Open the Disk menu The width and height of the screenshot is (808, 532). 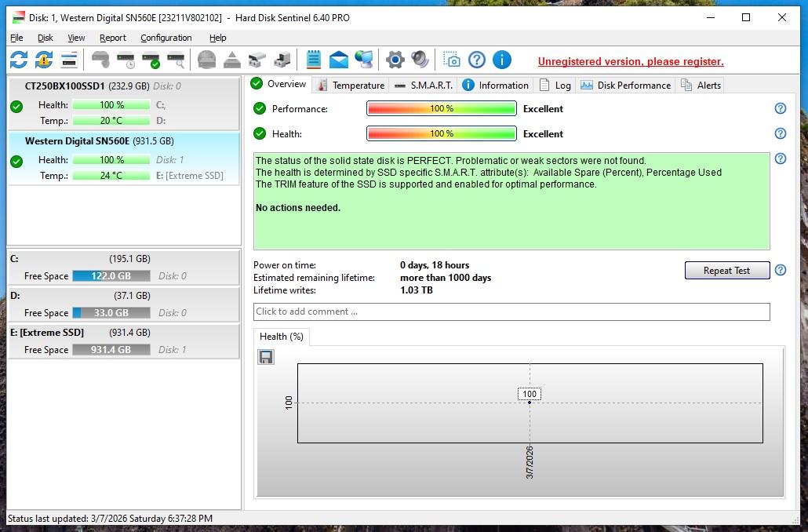coord(45,38)
